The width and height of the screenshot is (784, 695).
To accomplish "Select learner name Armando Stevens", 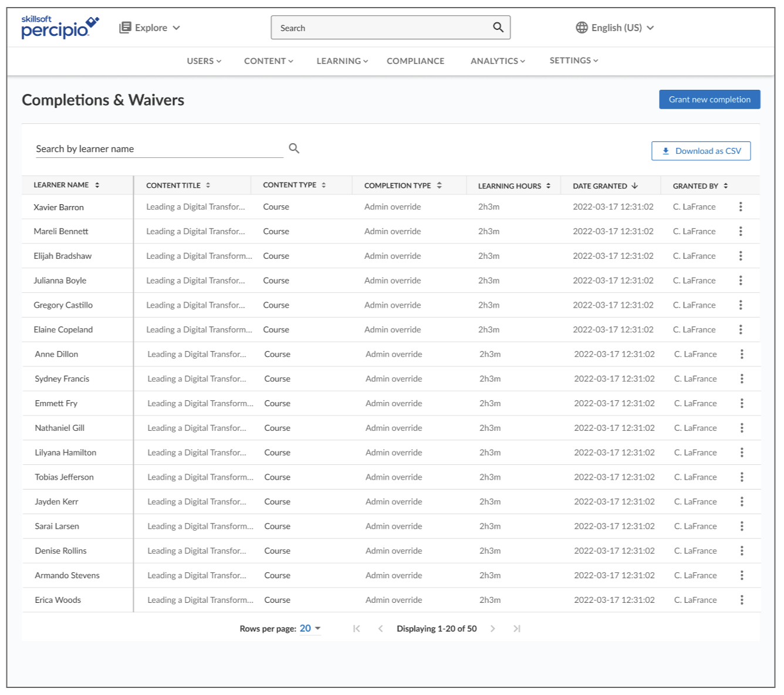I will tap(67, 575).
